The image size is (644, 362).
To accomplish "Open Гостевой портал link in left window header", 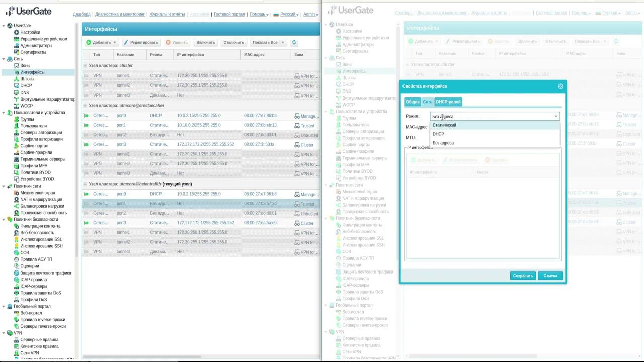I will point(229,14).
